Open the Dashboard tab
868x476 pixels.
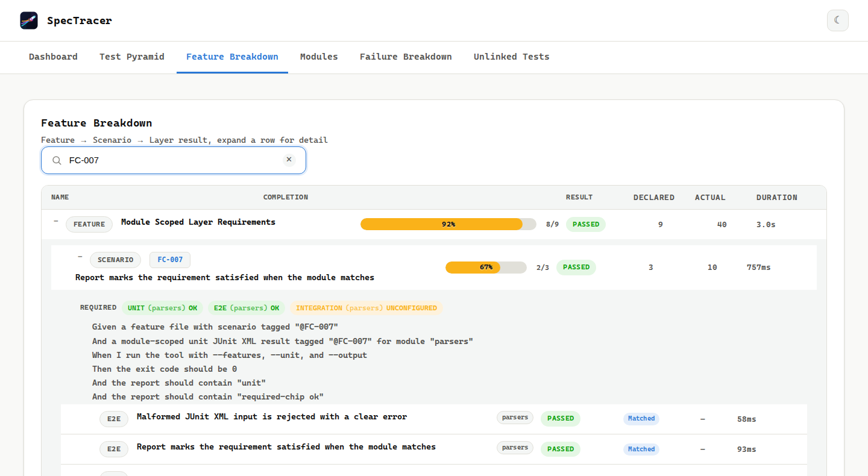(53, 57)
